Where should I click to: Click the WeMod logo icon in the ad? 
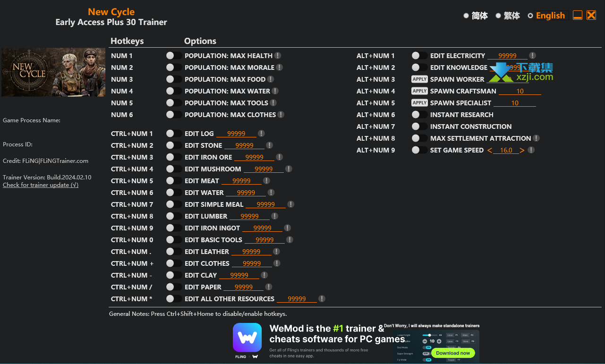(x=247, y=338)
